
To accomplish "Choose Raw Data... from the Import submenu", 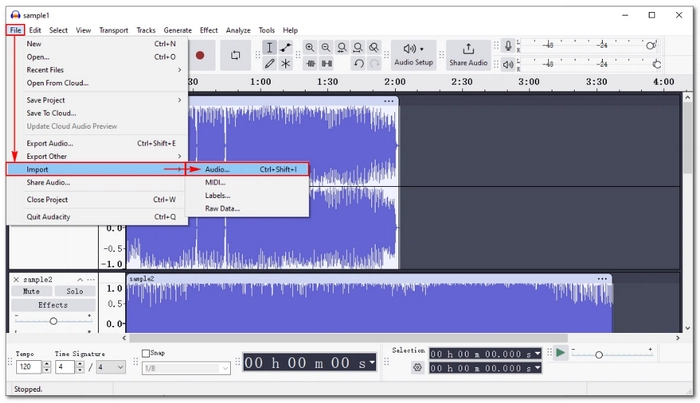I will coord(247,208).
